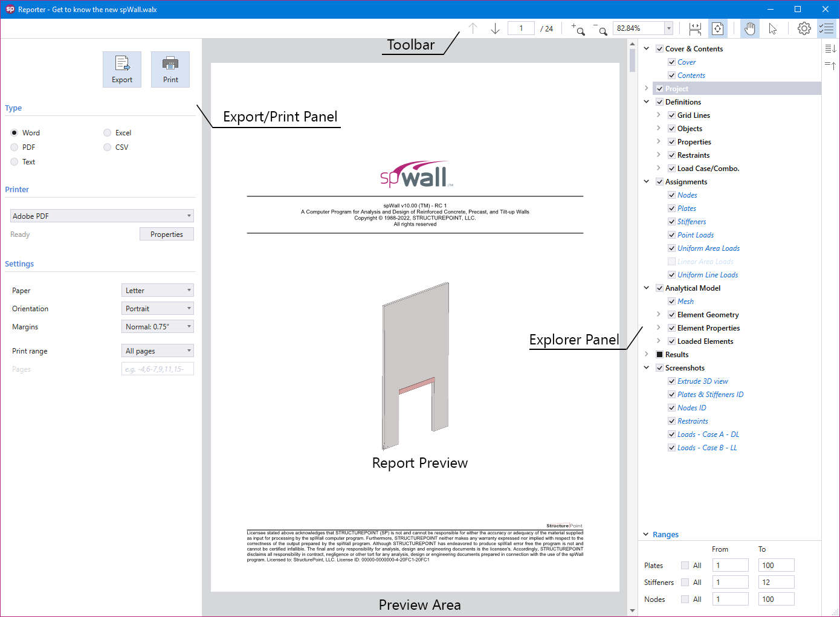
Task: Click the current page number field
Action: point(521,28)
